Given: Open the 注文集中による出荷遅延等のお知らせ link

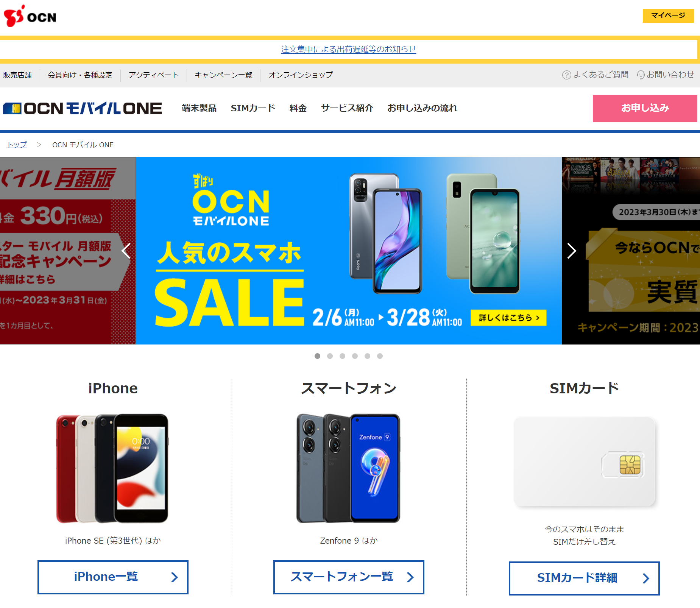Looking at the screenshot, I should (348, 49).
